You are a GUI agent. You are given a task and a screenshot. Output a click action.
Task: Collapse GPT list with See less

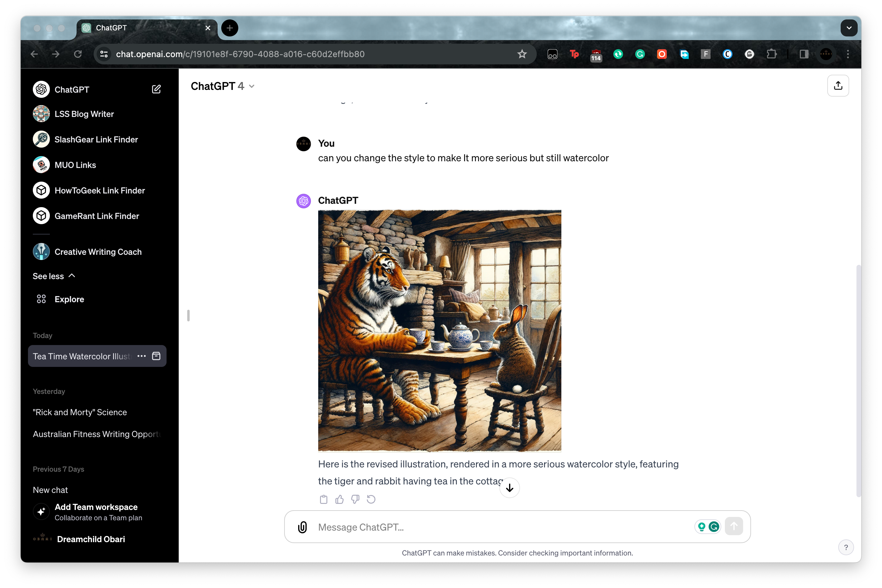tap(54, 276)
